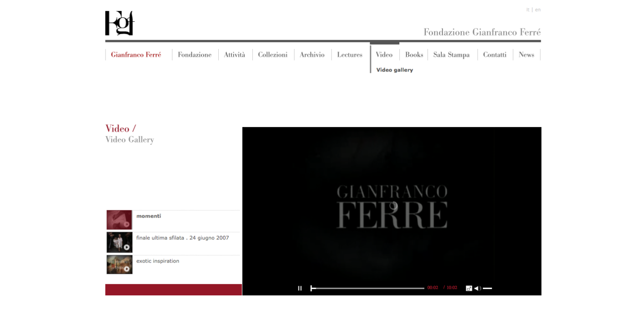Viewport: 644px width, 319px height.
Task: Click the 'Video Gallery' subheading text
Action: pyautogui.click(x=130, y=140)
